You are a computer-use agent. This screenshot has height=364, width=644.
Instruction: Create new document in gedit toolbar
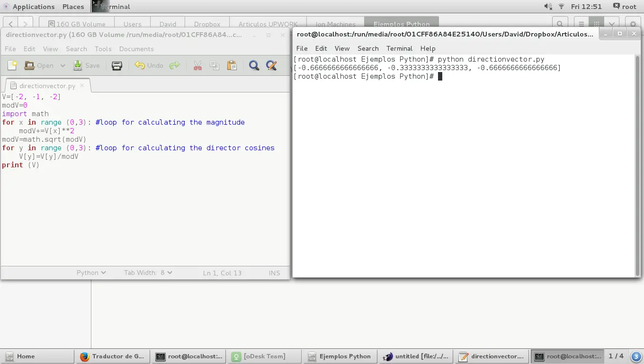point(12,65)
